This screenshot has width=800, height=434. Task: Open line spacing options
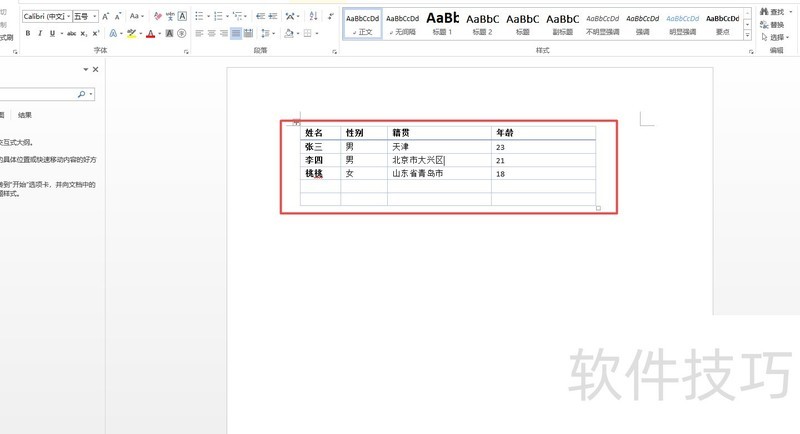(x=267, y=33)
